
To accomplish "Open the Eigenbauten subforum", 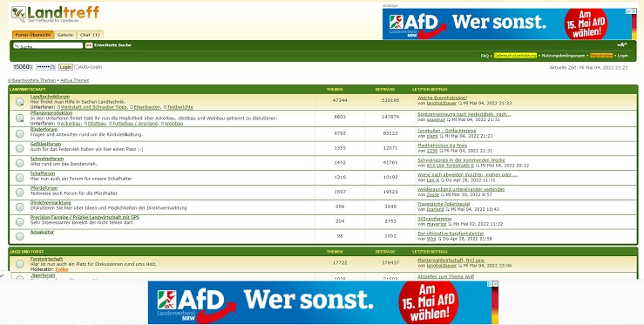I will coord(147,107).
